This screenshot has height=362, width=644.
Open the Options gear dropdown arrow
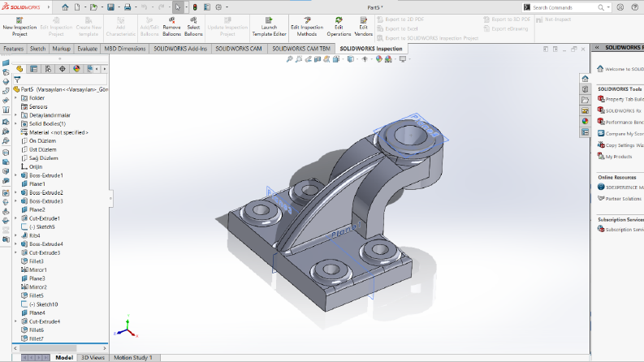[227, 7]
